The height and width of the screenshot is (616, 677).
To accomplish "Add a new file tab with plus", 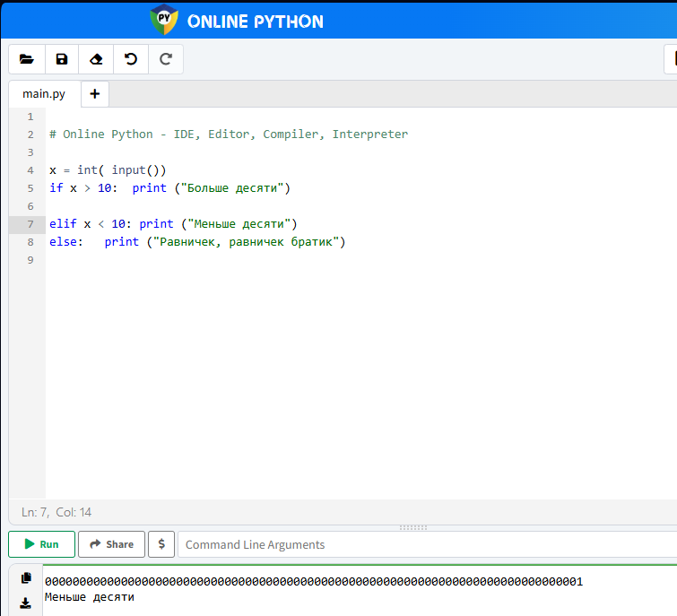I will 94,94.
